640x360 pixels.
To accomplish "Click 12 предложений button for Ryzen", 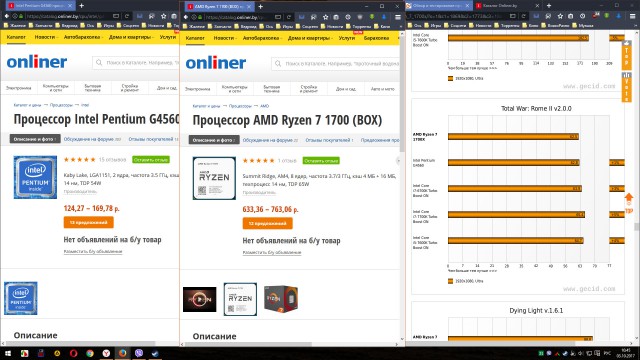I will [267, 224].
